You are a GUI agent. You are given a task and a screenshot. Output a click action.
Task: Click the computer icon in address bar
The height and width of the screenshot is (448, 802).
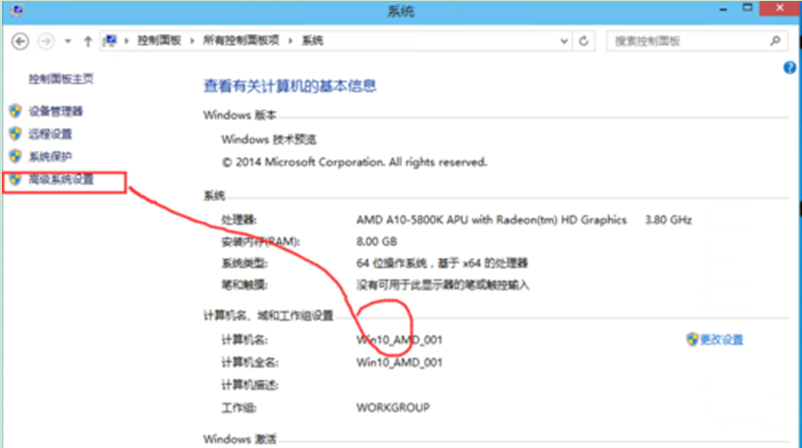110,41
